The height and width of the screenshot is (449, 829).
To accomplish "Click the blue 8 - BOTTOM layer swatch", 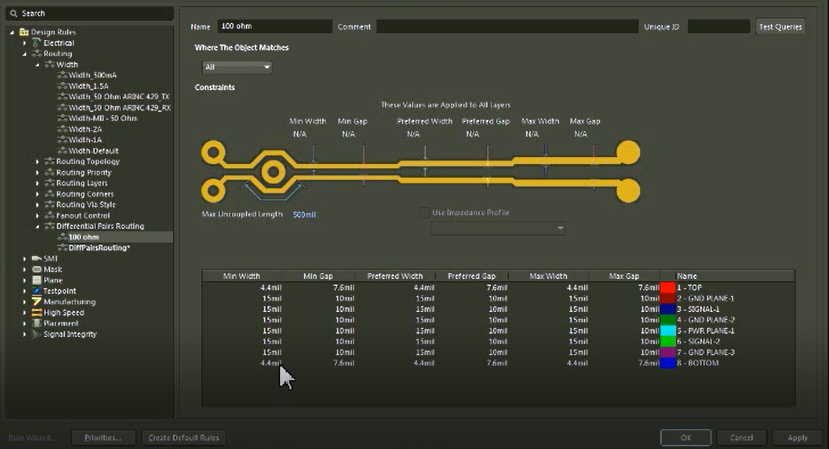I will click(668, 363).
